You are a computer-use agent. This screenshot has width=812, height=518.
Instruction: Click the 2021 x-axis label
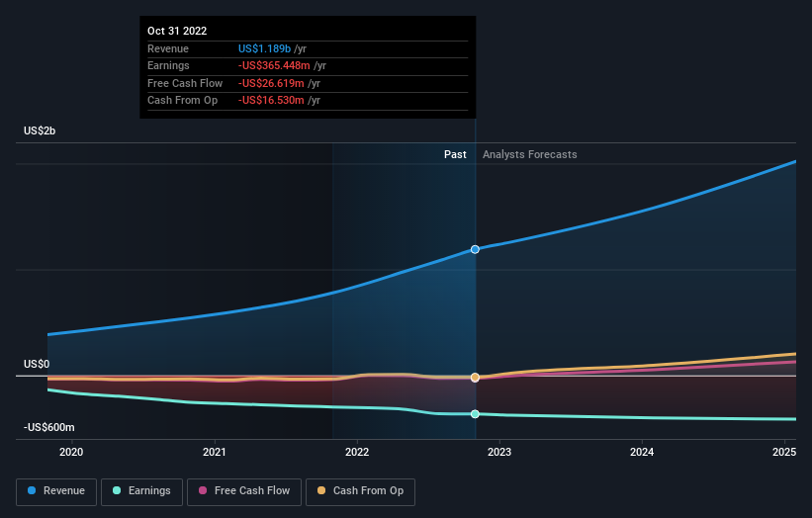(215, 453)
